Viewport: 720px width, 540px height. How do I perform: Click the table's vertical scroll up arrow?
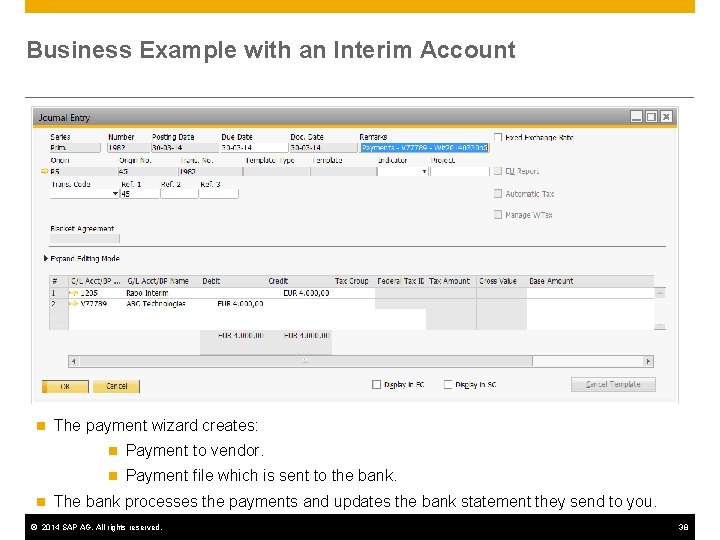point(660,293)
